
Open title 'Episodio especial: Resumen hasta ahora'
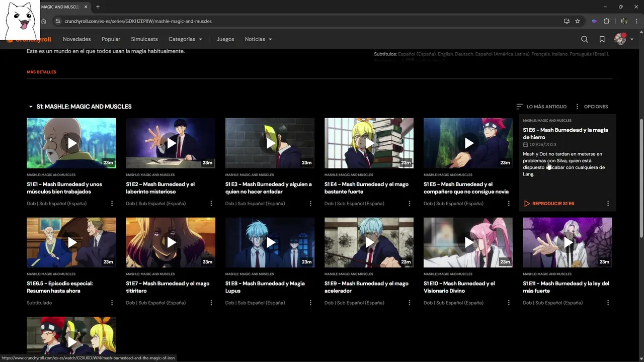[x=59, y=287]
